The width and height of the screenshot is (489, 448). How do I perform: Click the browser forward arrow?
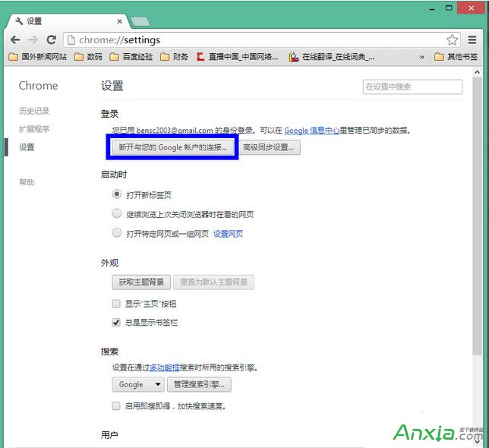33,40
